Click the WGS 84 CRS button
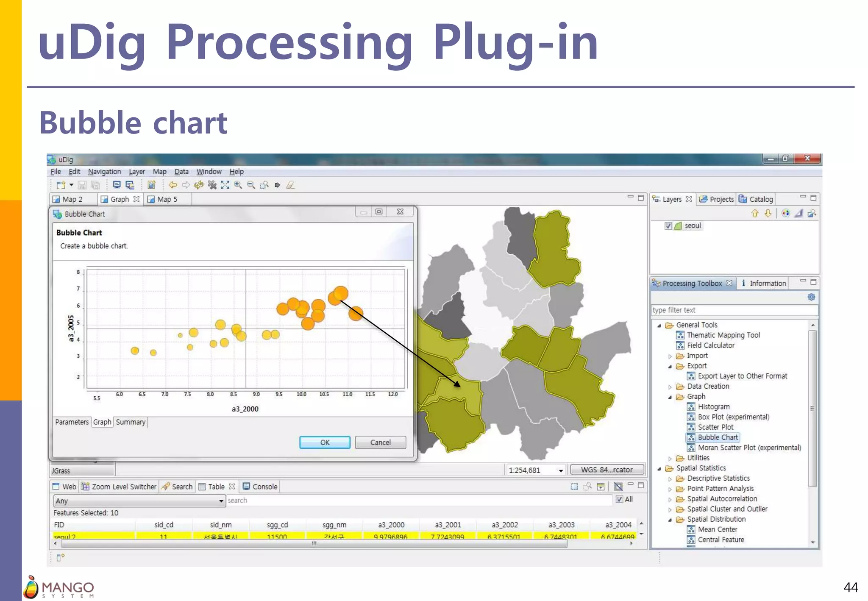The height and width of the screenshot is (601, 868). (x=606, y=470)
